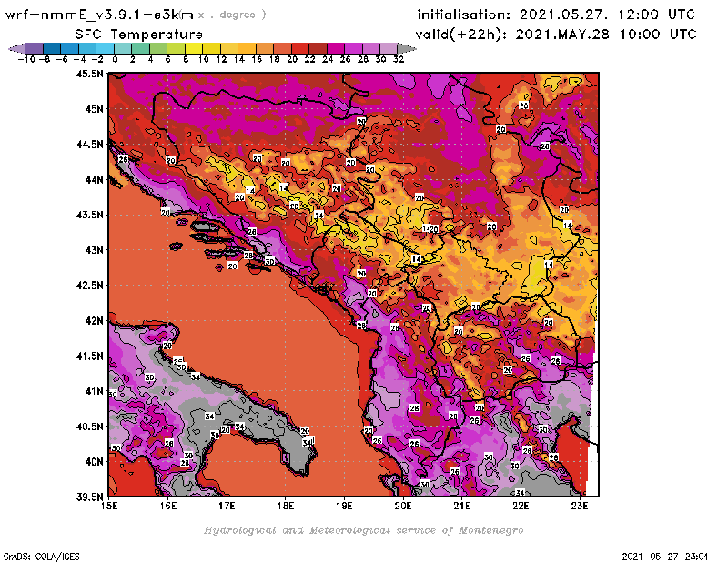Click the '18' value on the legend
728x562 pixels.
(x=275, y=59)
